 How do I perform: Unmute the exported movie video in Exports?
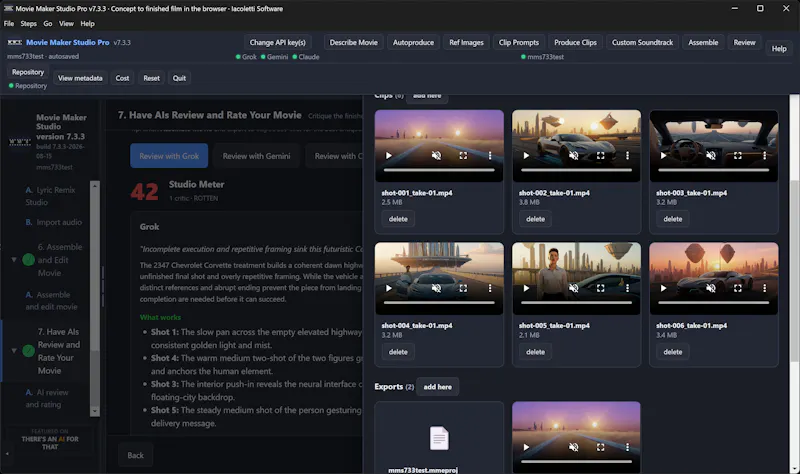pos(573,447)
